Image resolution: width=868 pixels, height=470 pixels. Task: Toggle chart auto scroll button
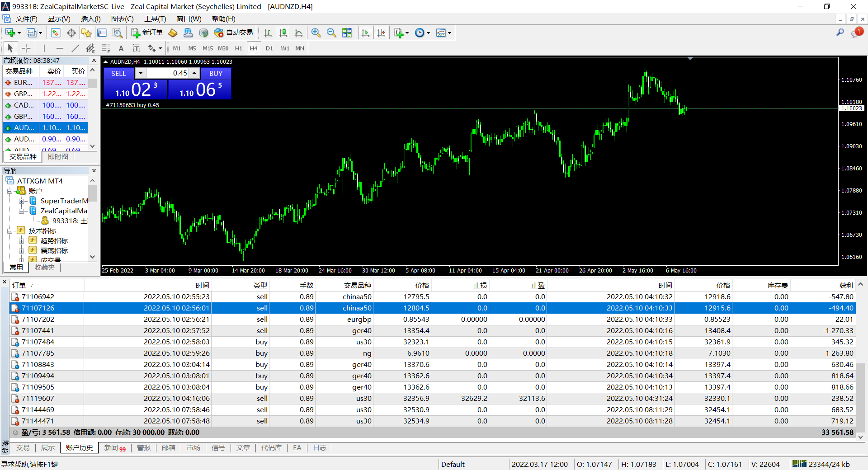tap(365, 33)
